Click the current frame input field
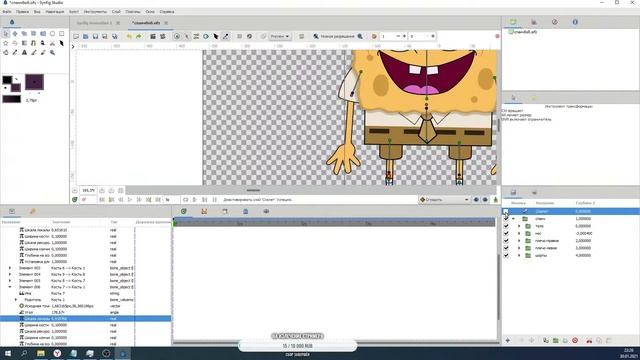This screenshot has width=640, height=360. tap(88, 200)
